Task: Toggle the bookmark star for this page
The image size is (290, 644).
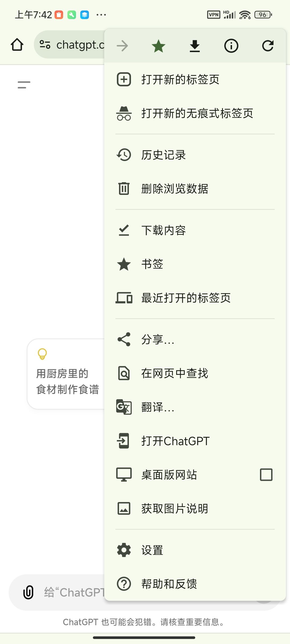Action: (158, 46)
